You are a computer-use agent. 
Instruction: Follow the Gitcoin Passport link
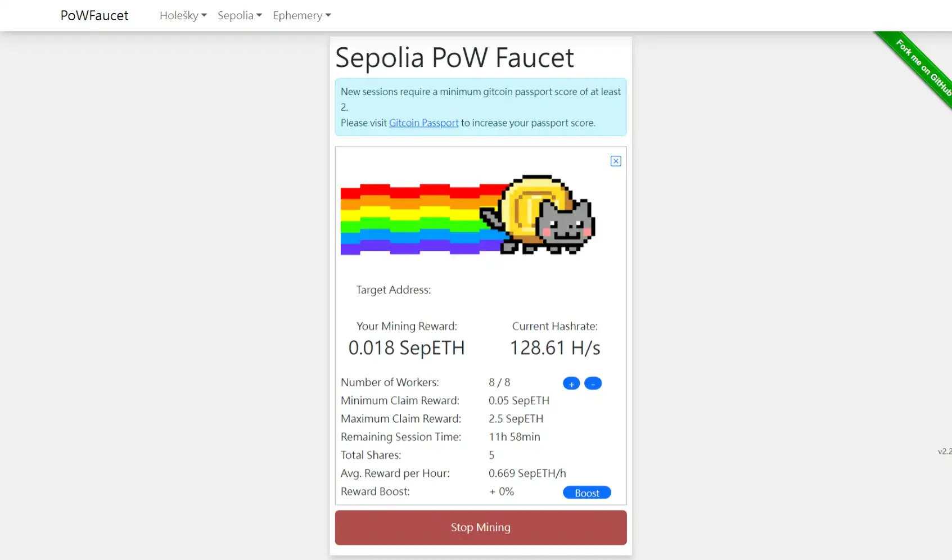423,123
